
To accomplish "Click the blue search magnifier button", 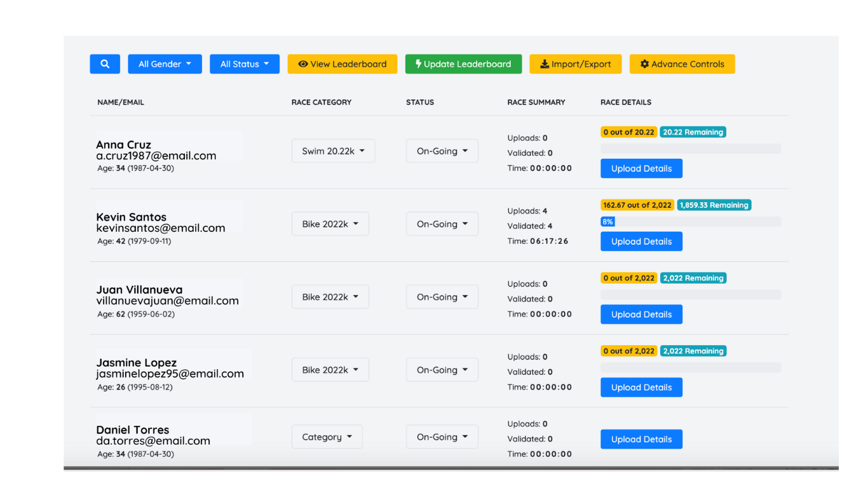I will click(x=105, y=64).
